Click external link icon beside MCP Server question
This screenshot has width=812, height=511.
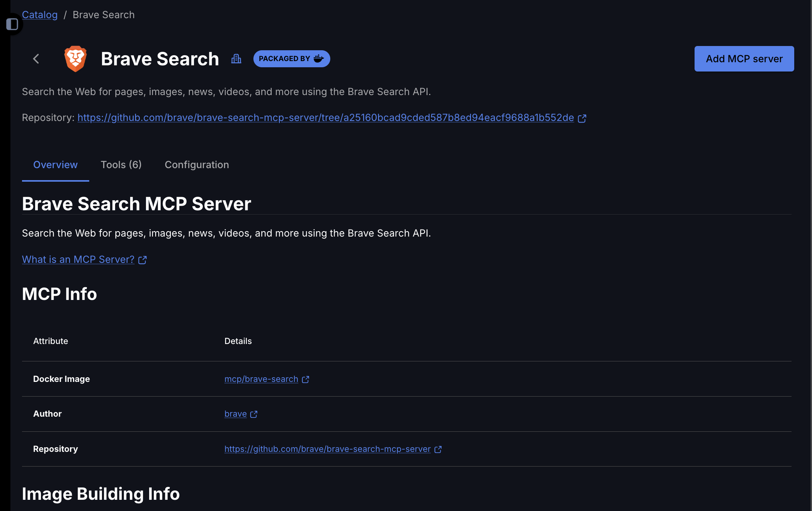point(143,260)
